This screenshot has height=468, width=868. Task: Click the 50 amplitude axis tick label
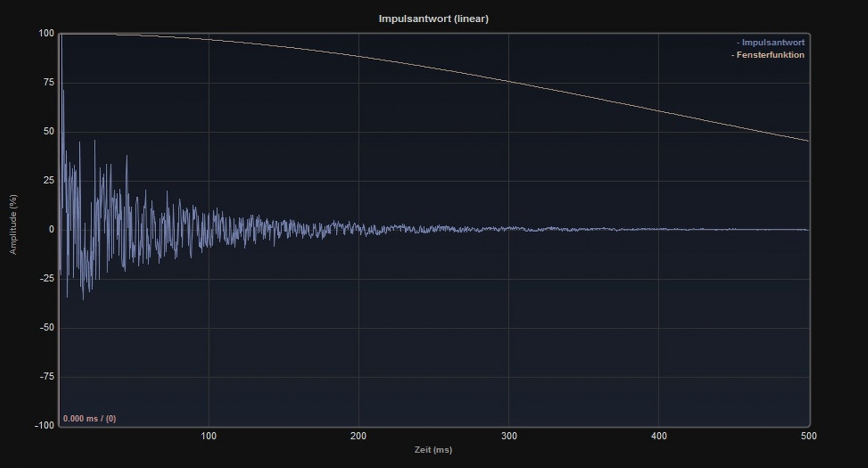48,131
